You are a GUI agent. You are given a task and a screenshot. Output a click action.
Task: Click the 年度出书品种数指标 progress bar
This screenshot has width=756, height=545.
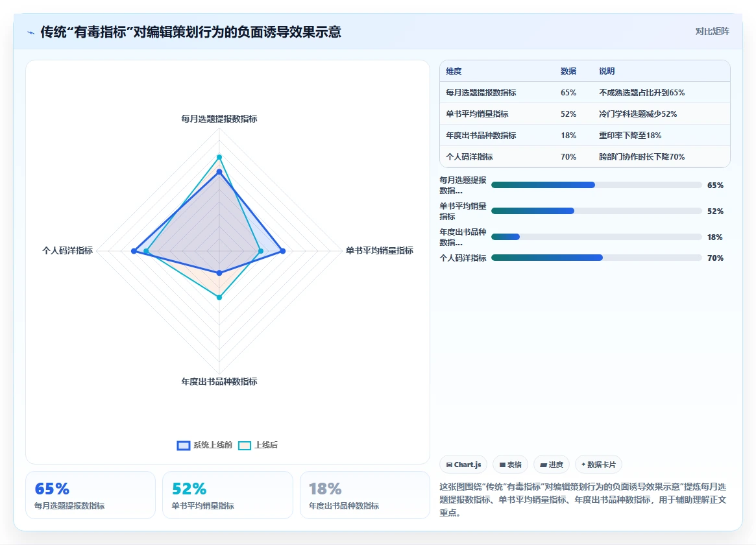coord(596,237)
